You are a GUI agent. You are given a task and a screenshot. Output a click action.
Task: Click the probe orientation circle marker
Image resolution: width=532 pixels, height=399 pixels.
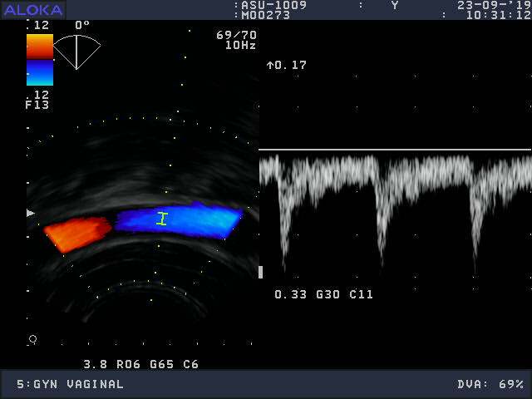click(x=32, y=339)
